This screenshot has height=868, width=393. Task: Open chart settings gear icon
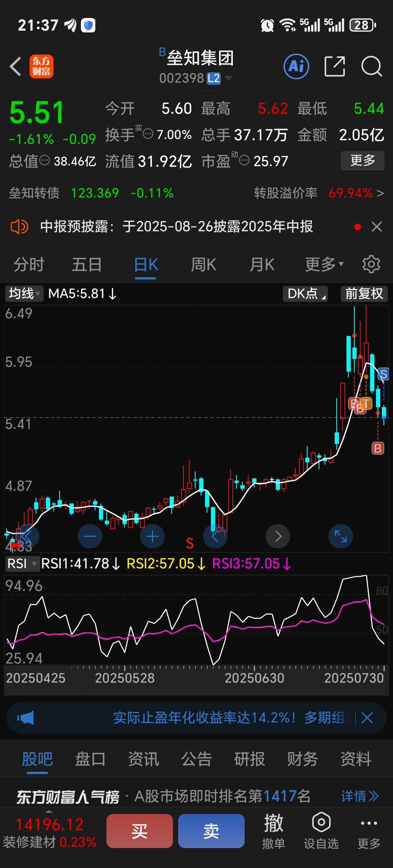371,264
